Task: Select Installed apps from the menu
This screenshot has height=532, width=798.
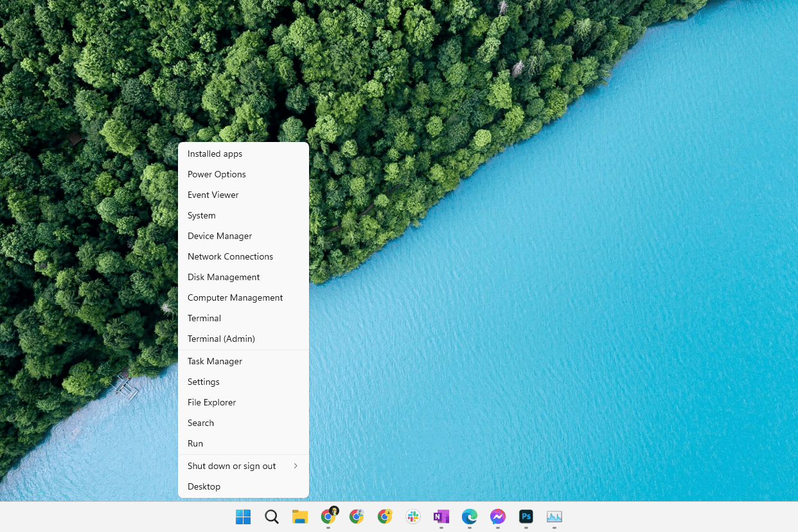Action: (244, 154)
